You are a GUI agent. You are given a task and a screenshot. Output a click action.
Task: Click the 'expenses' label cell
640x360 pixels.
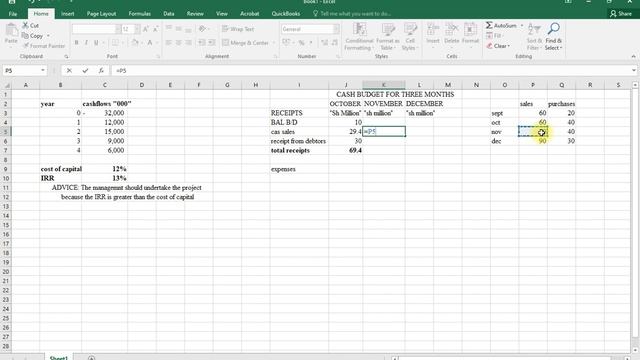(x=299, y=169)
